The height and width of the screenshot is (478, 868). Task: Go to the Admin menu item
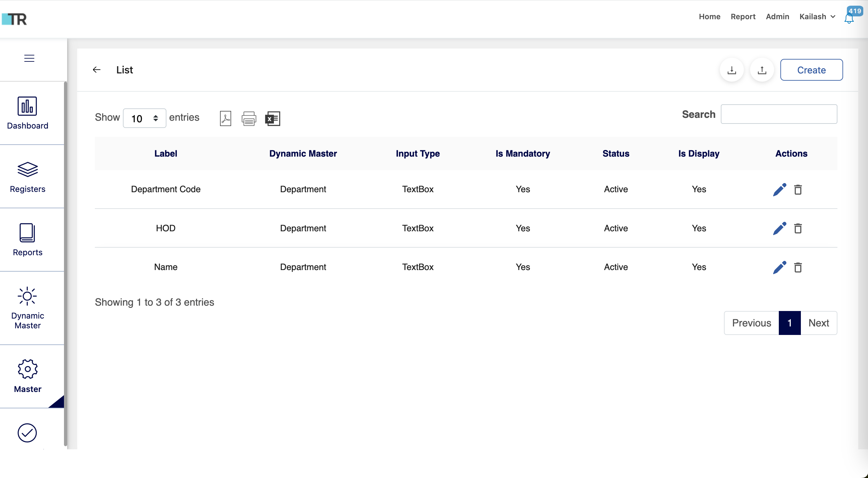coord(777,16)
